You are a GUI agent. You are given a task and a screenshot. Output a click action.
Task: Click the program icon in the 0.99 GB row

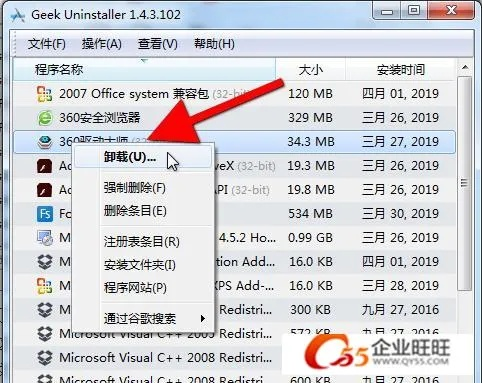click(45, 238)
